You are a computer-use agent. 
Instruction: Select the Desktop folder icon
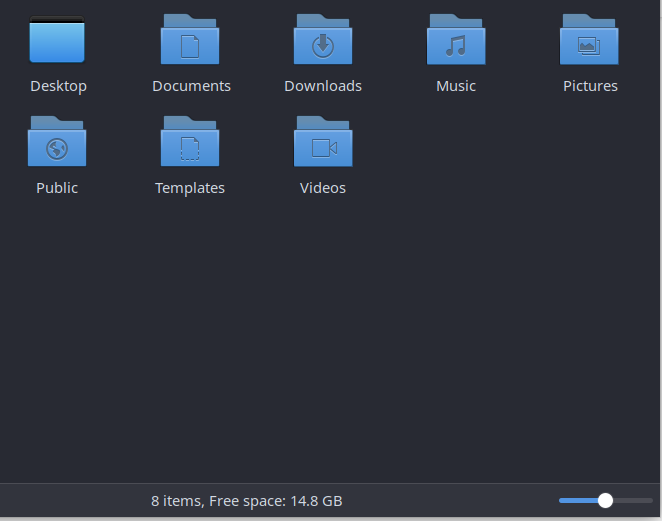tap(57, 41)
